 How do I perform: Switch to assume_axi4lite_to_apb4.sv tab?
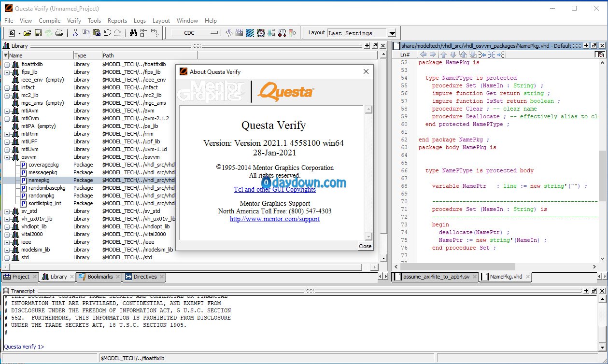(x=436, y=277)
